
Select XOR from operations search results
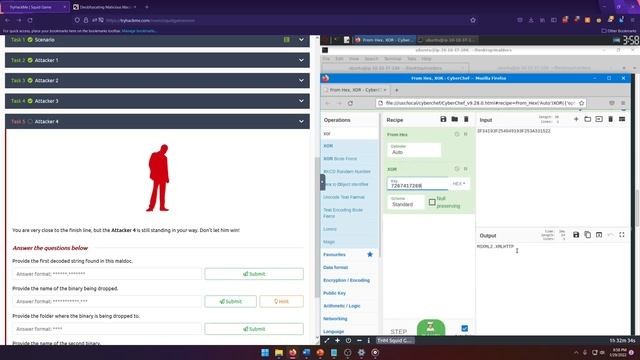[349, 146]
